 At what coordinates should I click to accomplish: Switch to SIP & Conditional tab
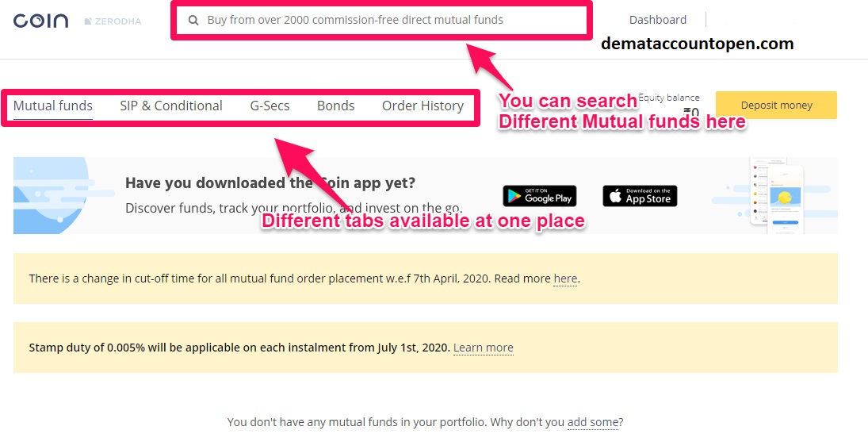click(171, 106)
